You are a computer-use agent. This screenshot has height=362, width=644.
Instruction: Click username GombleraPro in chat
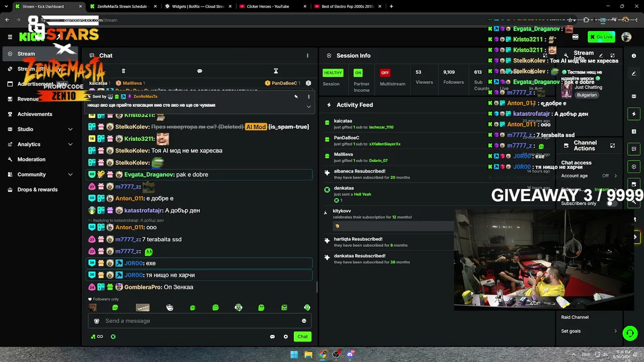[143, 287]
